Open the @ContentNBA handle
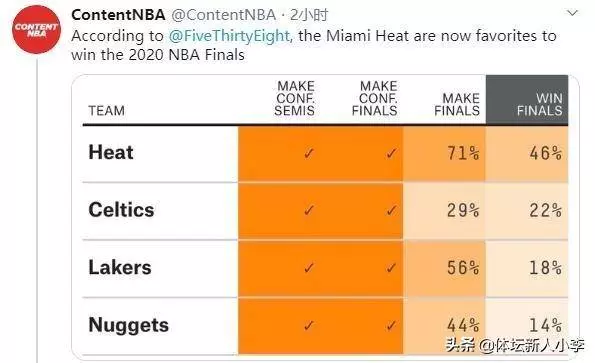This screenshot has width=595, height=363. 224,15
